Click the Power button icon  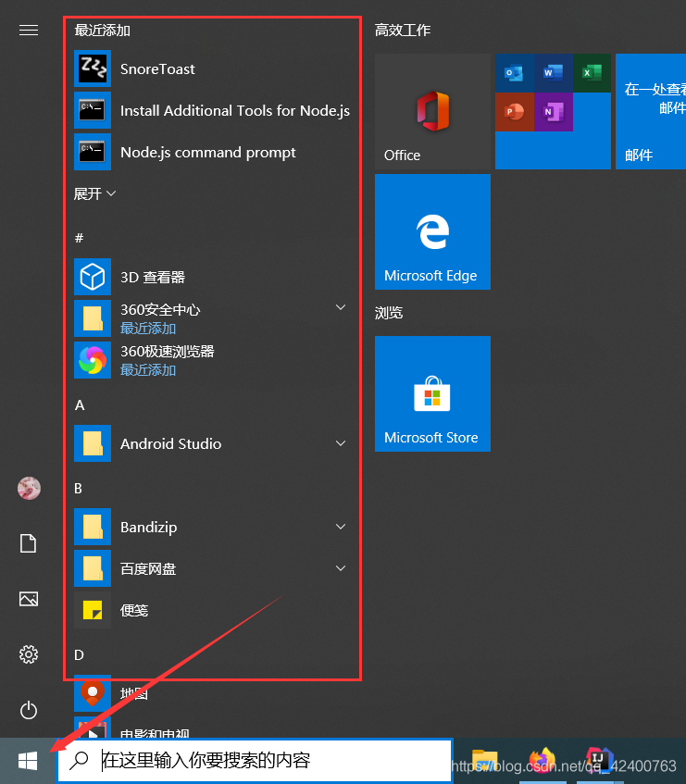pyautogui.click(x=29, y=710)
